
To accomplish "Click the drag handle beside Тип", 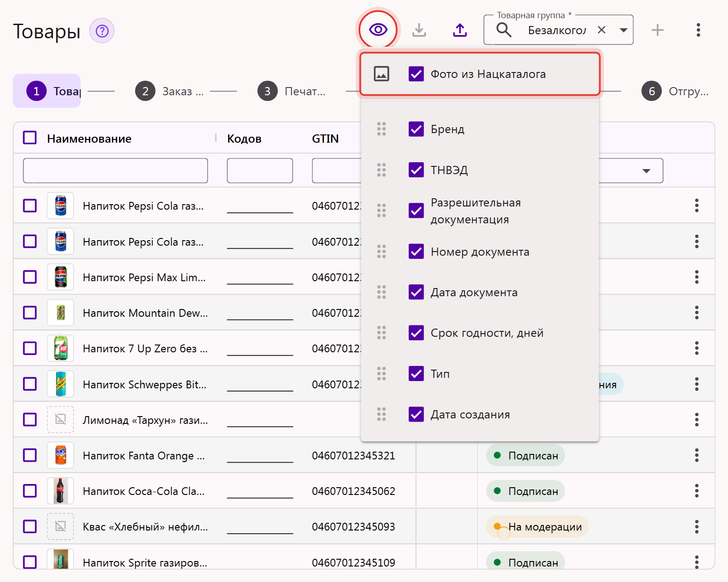I will tap(381, 374).
